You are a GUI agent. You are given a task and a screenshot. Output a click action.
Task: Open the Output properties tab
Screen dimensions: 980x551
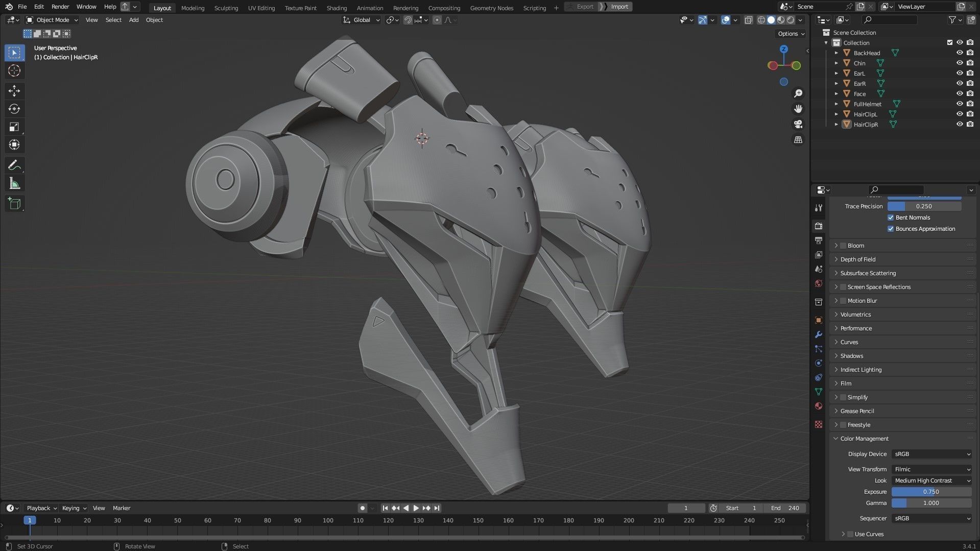[x=819, y=240]
